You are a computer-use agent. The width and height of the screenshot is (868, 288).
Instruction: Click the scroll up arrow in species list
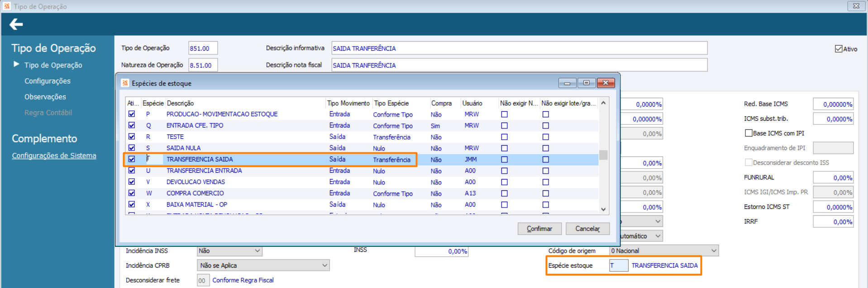(x=603, y=103)
